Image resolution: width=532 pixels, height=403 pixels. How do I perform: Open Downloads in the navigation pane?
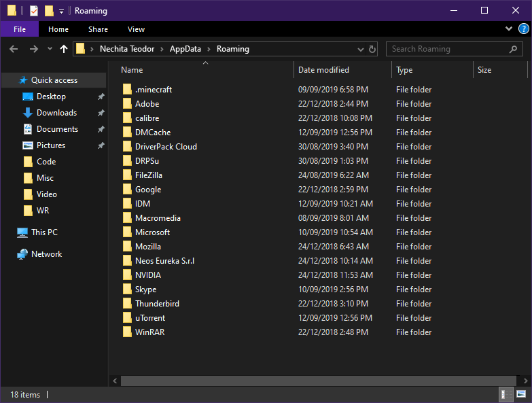click(56, 113)
